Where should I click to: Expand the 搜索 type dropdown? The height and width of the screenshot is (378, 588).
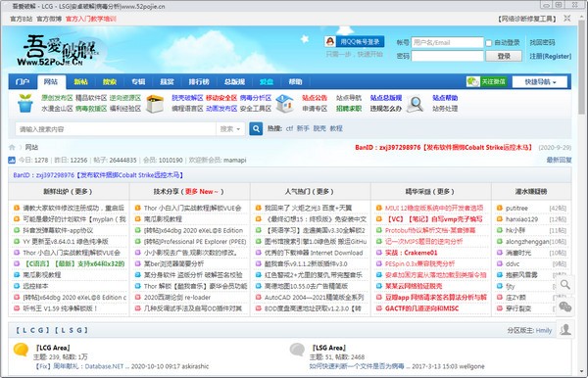[230, 129]
